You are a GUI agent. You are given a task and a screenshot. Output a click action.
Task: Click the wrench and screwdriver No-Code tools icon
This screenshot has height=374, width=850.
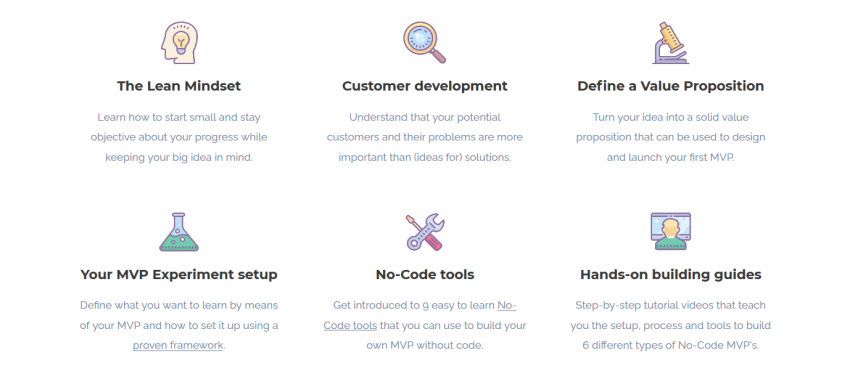(x=425, y=232)
